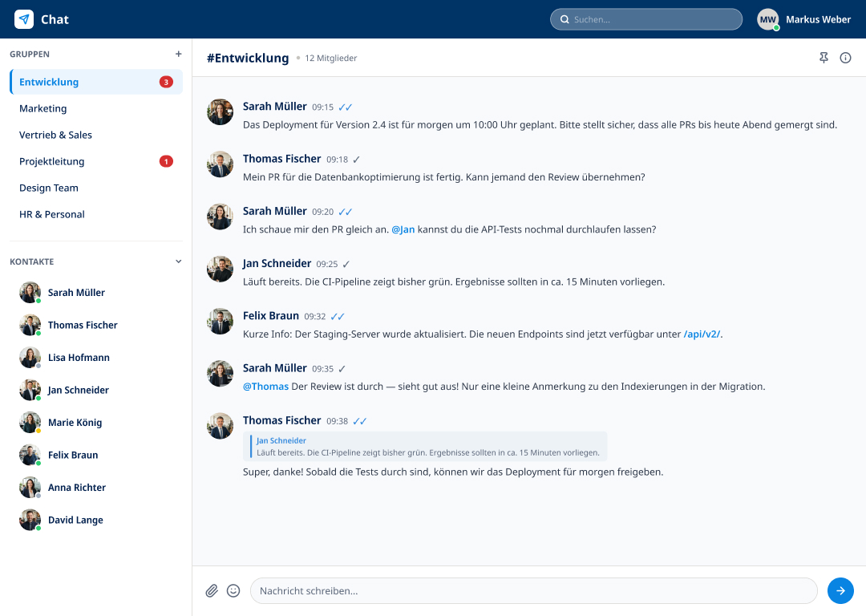Focus the Suchen search field
The image size is (866, 616).
646,19
